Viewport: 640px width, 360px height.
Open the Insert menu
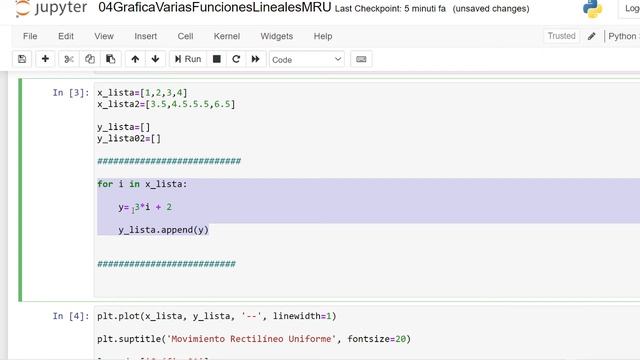coord(146,36)
